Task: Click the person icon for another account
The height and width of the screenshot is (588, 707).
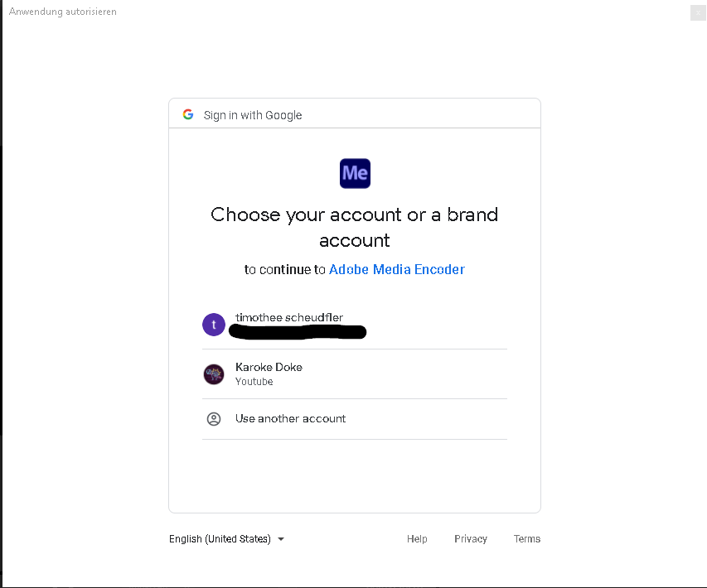Action: pos(214,419)
